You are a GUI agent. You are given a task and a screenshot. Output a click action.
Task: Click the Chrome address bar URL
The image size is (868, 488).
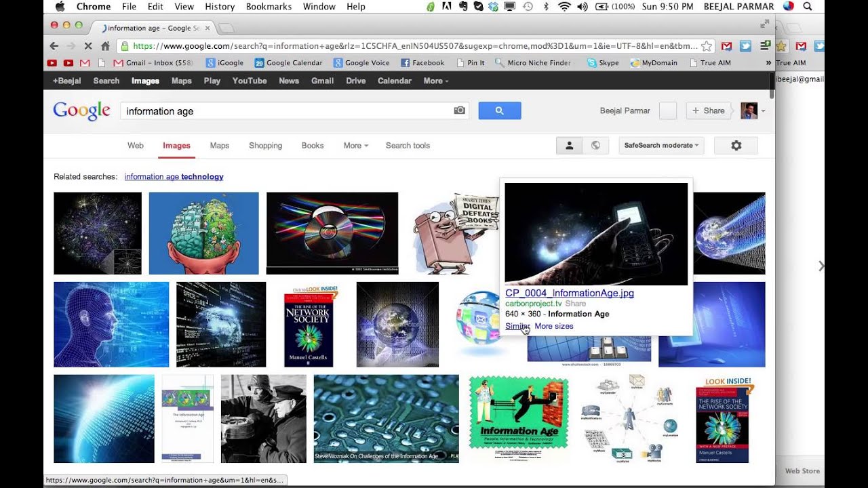tap(416, 46)
